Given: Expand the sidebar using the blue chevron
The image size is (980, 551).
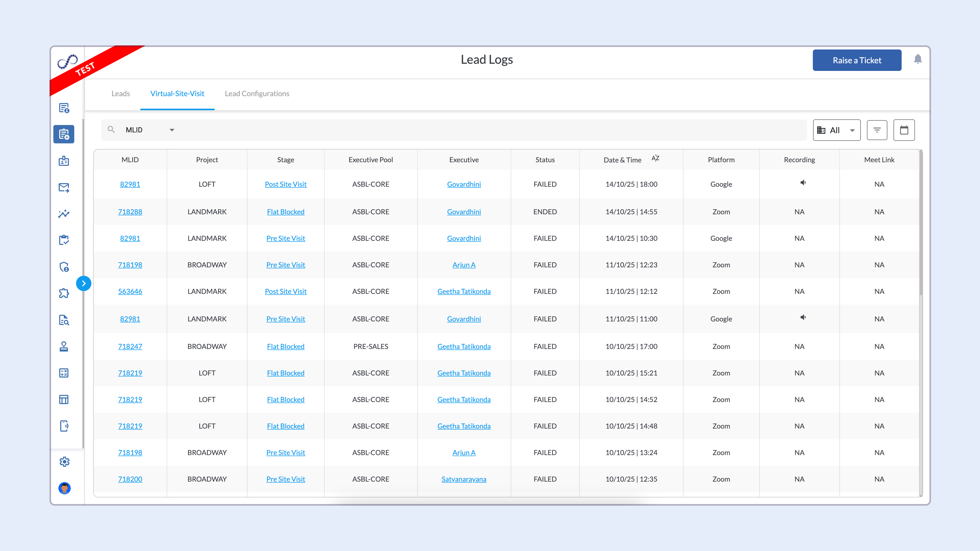Looking at the screenshot, I should (x=84, y=283).
